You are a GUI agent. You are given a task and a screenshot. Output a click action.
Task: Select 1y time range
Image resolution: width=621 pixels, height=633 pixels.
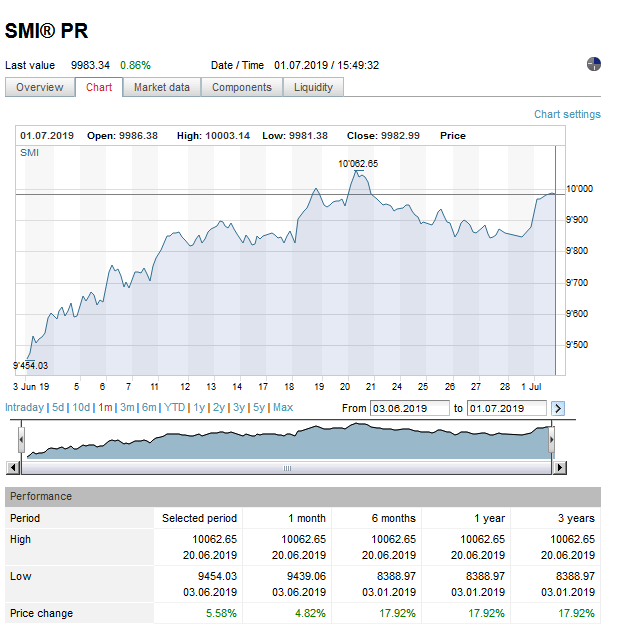(x=199, y=407)
